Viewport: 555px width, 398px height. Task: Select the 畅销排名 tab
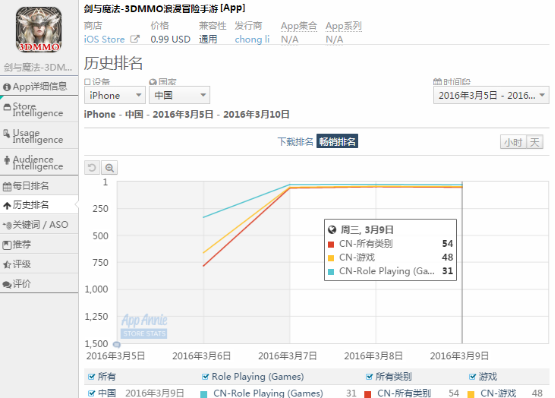coord(337,141)
